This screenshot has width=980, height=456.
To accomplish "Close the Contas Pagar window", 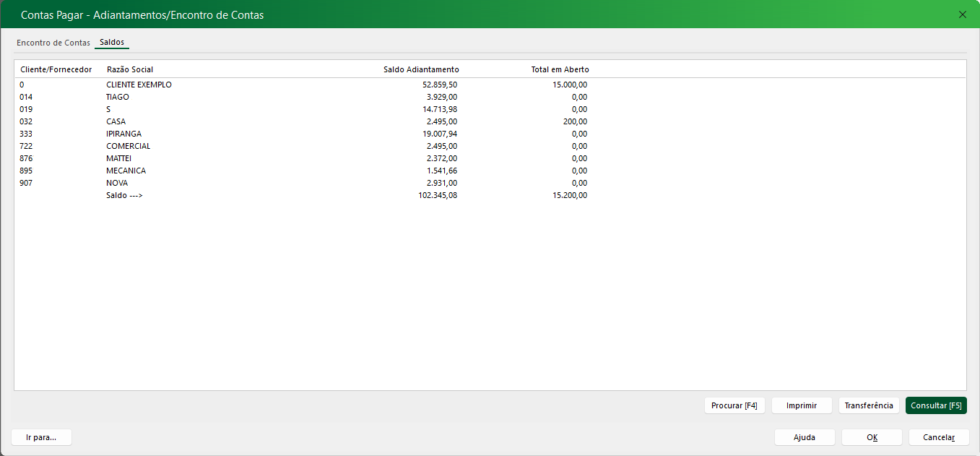I will pyautogui.click(x=962, y=14).
